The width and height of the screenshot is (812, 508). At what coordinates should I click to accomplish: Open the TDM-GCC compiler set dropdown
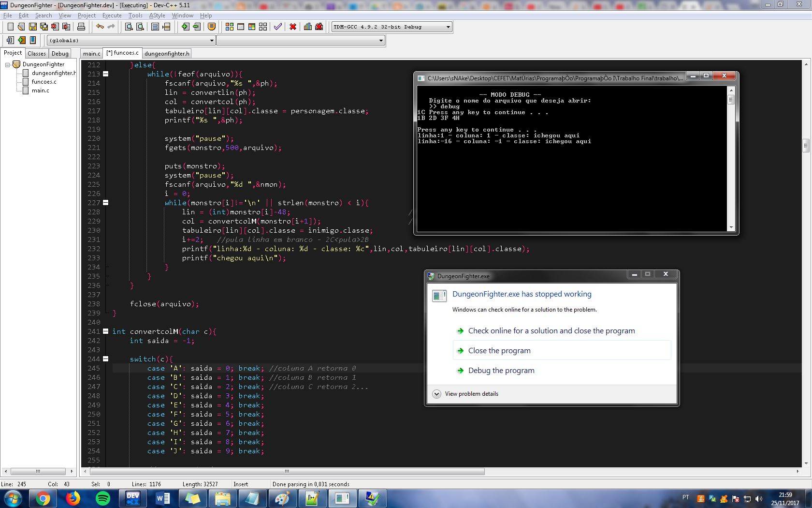coord(448,27)
